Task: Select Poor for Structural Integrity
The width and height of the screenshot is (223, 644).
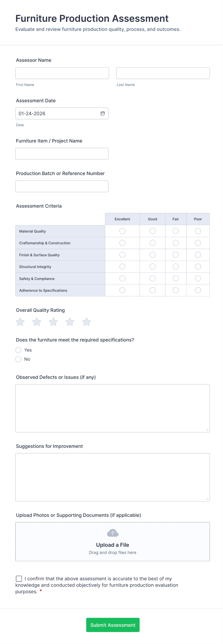Action: point(198,267)
